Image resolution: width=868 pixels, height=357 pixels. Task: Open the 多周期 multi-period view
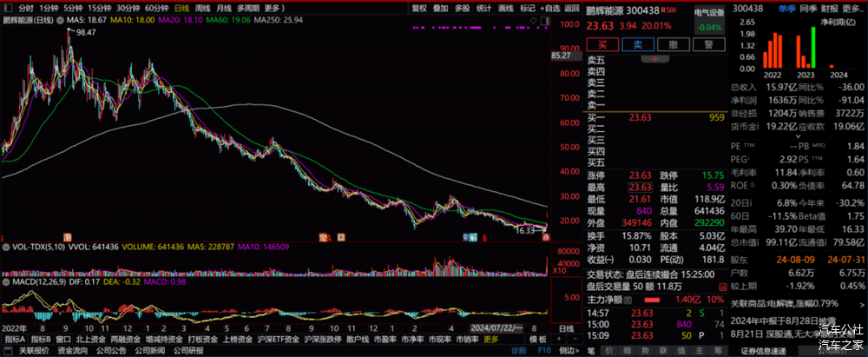pos(248,9)
